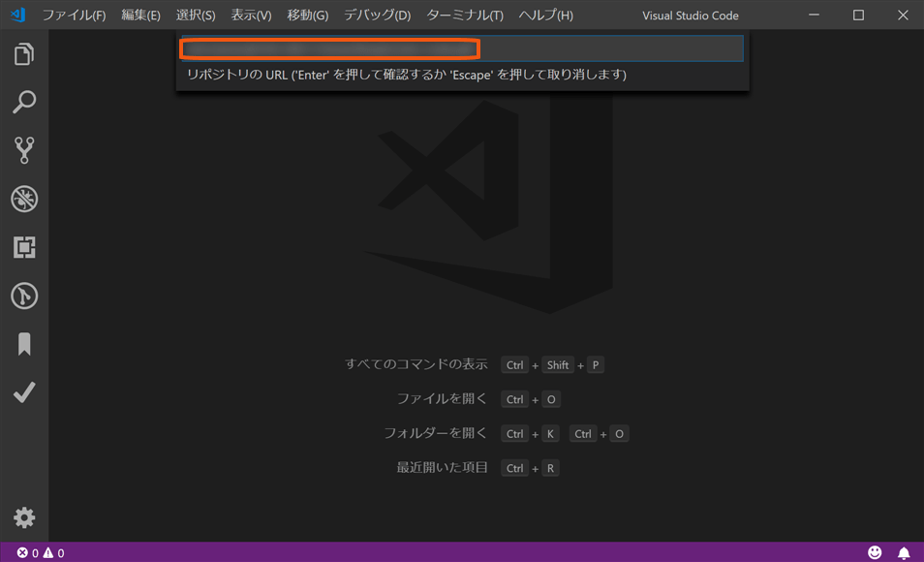This screenshot has width=924, height=562.
Task: Click the ファイルを開く text
Action: 442,398
